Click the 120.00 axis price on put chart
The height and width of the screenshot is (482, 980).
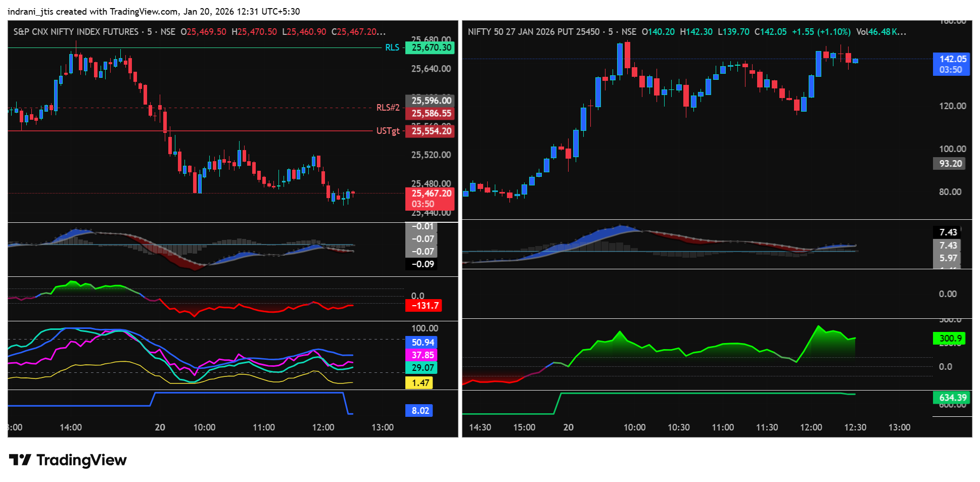(x=952, y=106)
